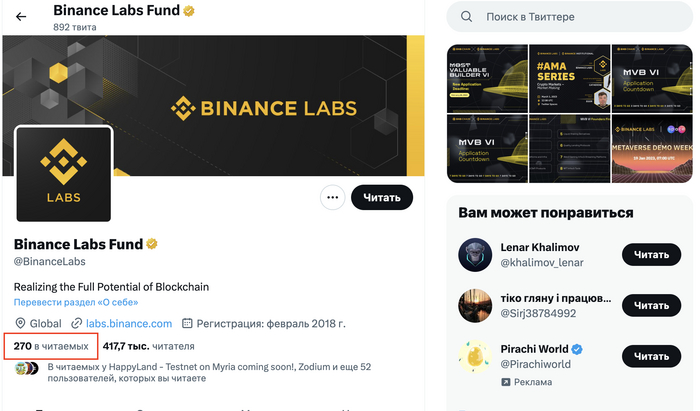The height and width of the screenshot is (411, 700).
Task: Follow Lenar Khalimov
Action: [x=650, y=255]
